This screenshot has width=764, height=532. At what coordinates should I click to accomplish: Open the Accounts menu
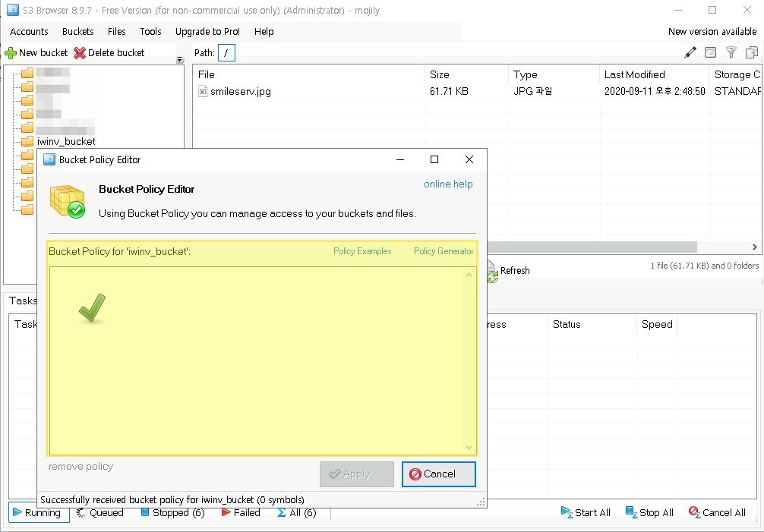pyautogui.click(x=29, y=32)
